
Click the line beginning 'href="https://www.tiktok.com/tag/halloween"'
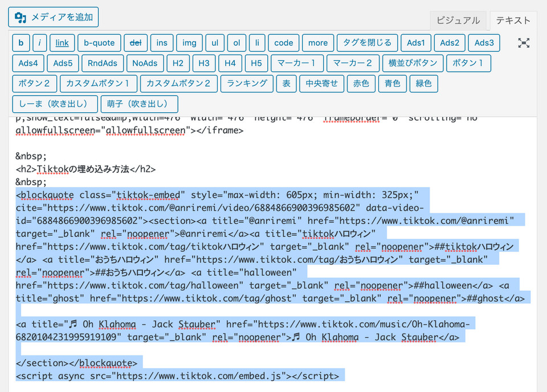click(262, 285)
